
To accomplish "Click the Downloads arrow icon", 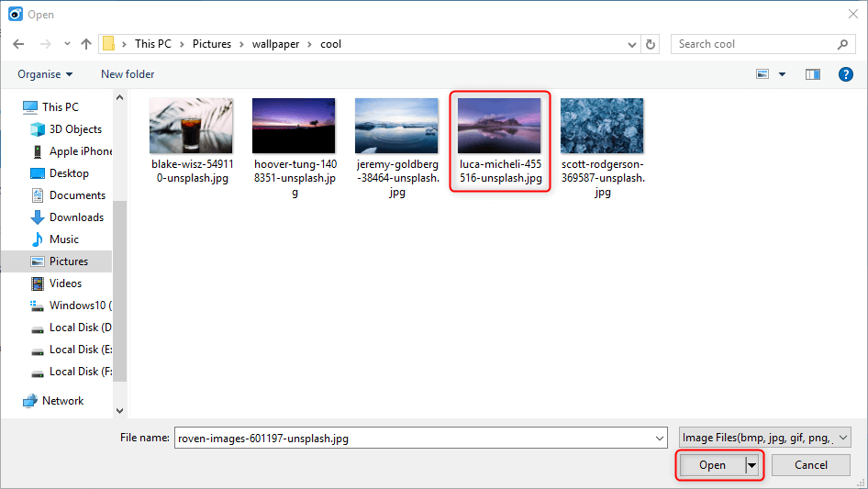I will 37,217.
